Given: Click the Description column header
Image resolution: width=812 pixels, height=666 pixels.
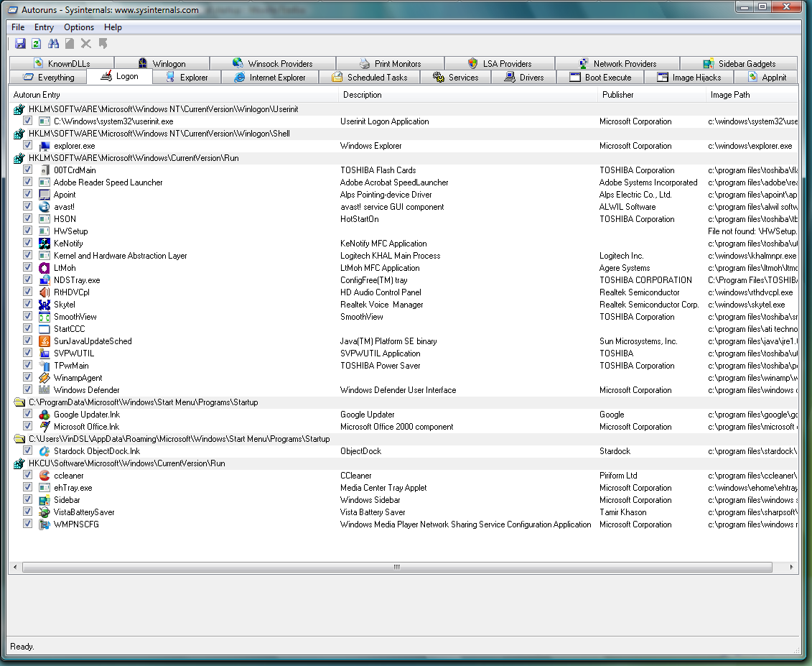Looking at the screenshot, I should (x=363, y=95).
